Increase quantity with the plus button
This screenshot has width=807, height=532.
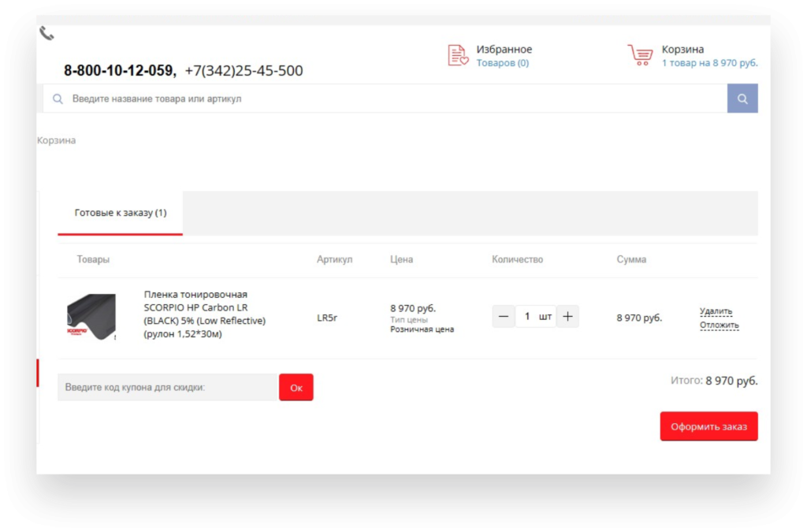[x=567, y=317]
